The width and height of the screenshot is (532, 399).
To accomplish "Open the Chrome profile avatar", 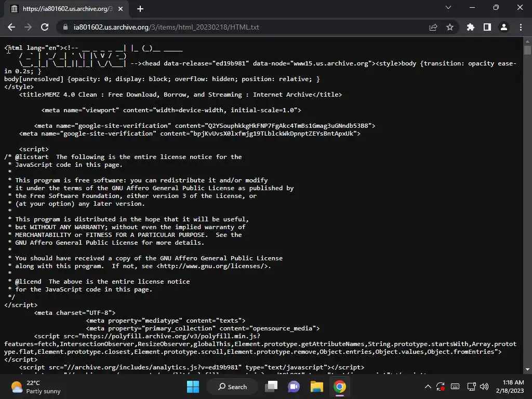I will point(504,27).
